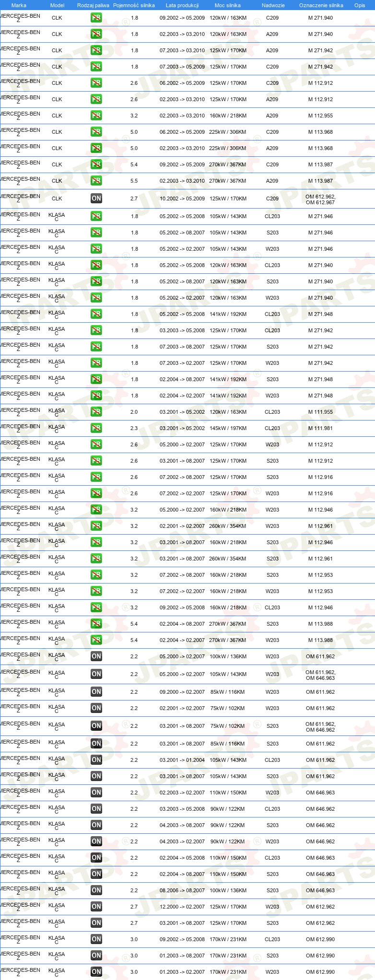
Task: Select the engine code cell M 111.981
Action: [x=320, y=428]
